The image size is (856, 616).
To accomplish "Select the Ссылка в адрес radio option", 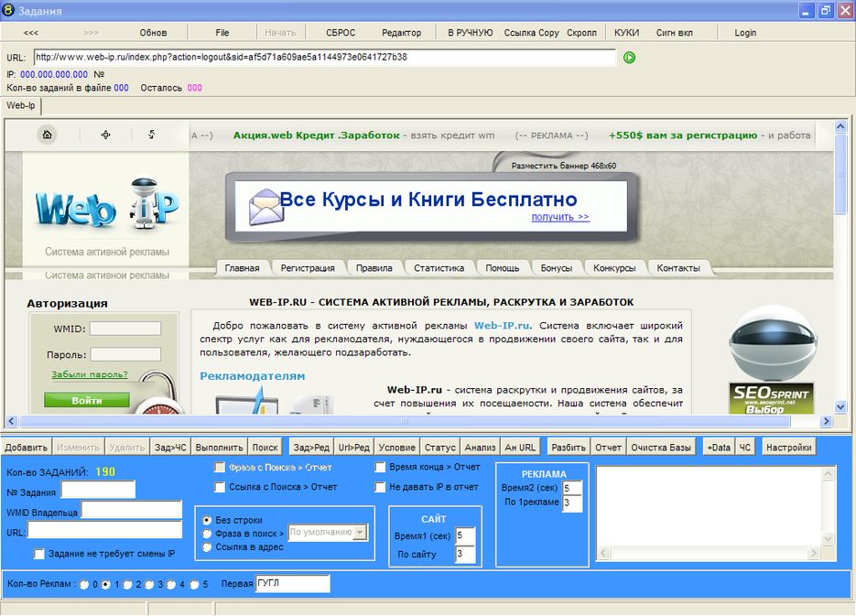I will click(206, 547).
